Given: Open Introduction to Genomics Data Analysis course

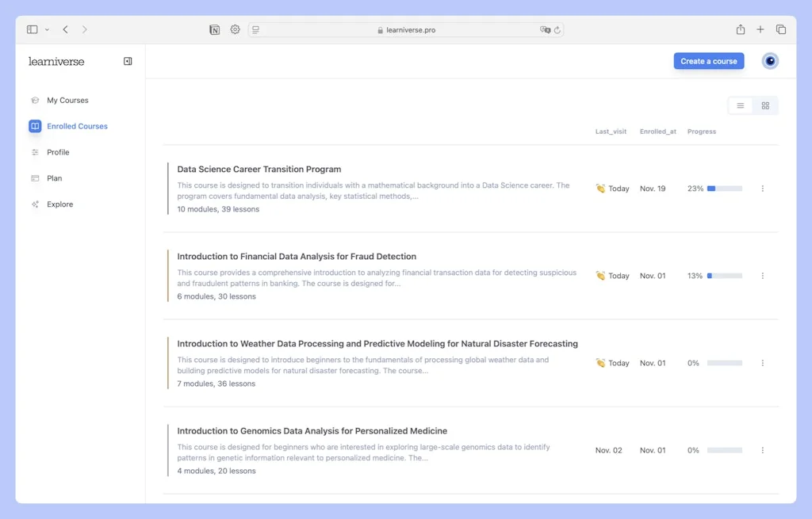Looking at the screenshot, I should point(312,431).
